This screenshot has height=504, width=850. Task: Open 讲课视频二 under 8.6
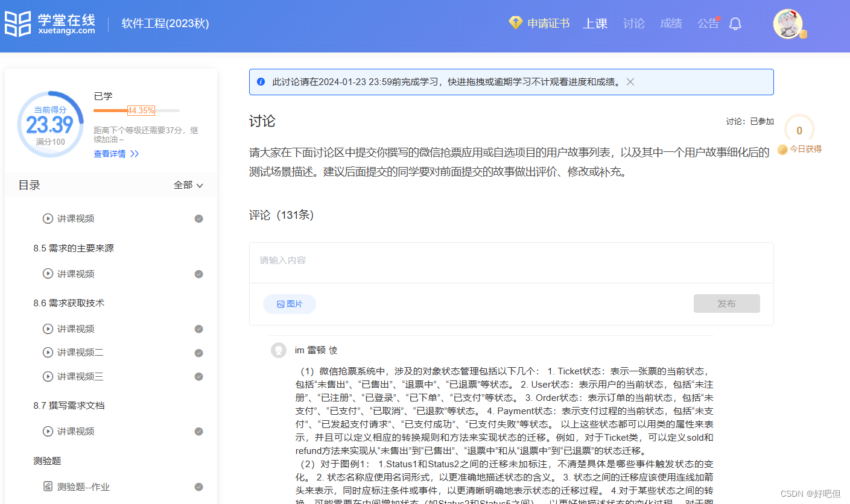pyautogui.click(x=80, y=352)
